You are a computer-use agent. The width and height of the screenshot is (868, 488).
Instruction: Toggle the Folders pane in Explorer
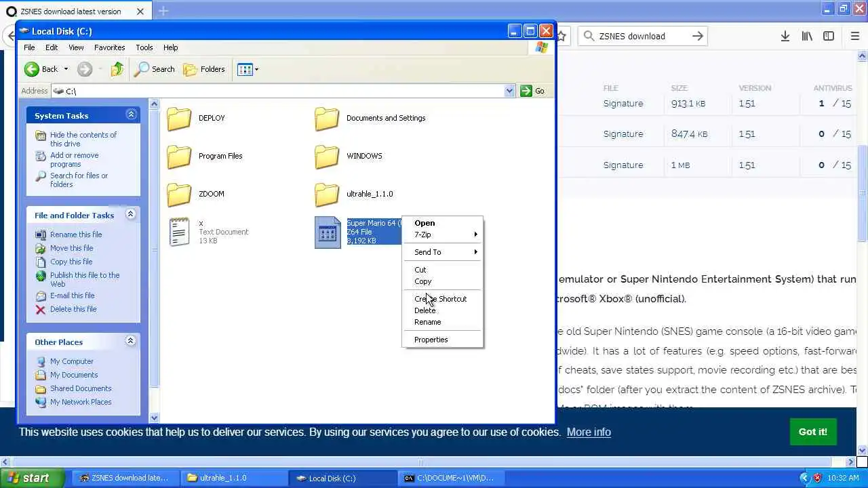tap(204, 69)
